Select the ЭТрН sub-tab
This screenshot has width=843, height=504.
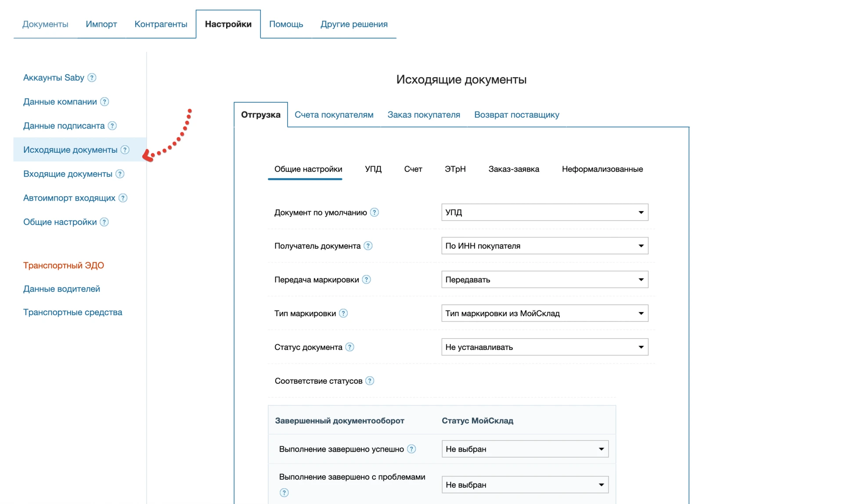click(455, 169)
